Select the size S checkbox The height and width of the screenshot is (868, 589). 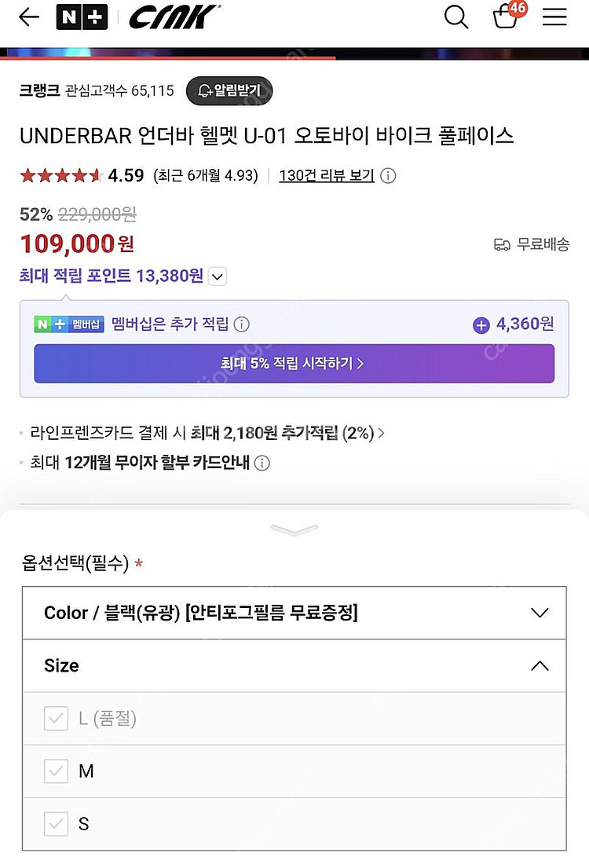[x=56, y=824]
